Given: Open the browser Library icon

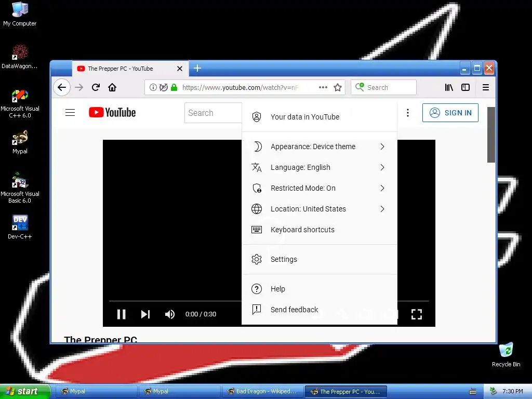Looking at the screenshot, I should pyautogui.click(x=449, y=87).
